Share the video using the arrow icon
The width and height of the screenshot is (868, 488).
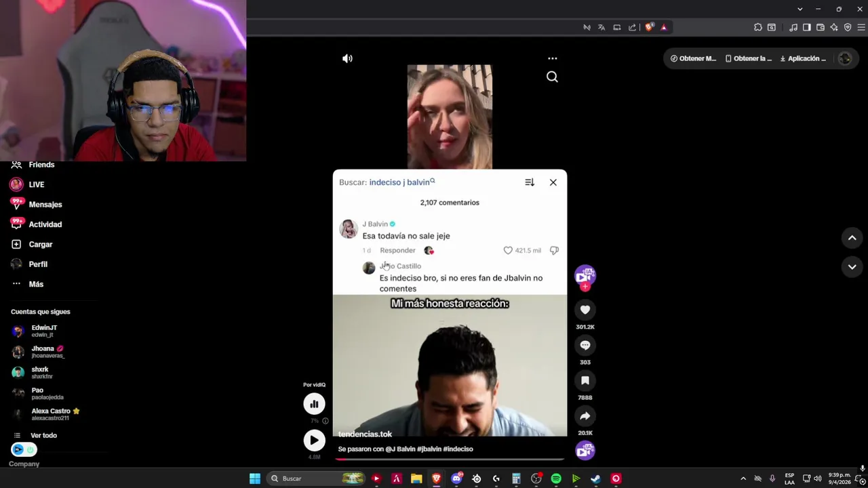pos(585,416)
